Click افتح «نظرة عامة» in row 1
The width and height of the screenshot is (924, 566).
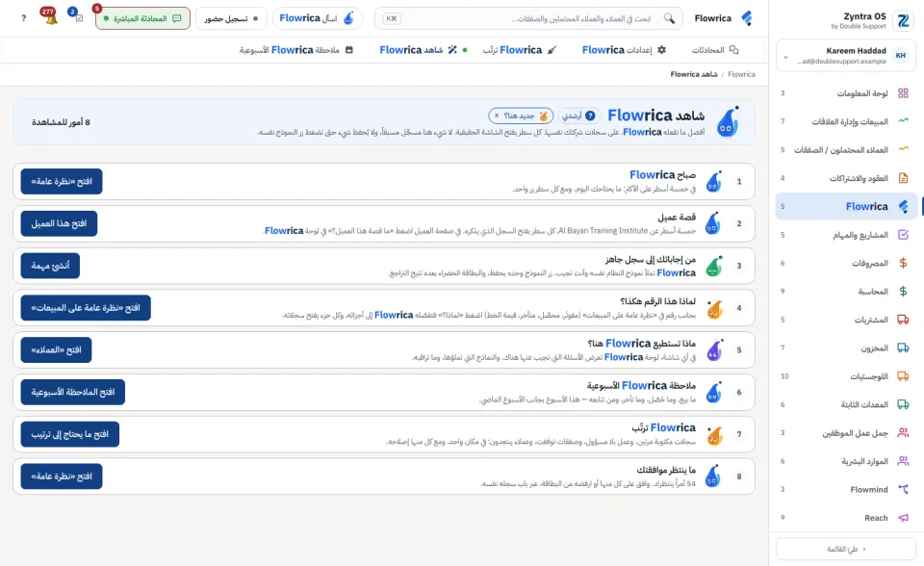pos(62,182)
